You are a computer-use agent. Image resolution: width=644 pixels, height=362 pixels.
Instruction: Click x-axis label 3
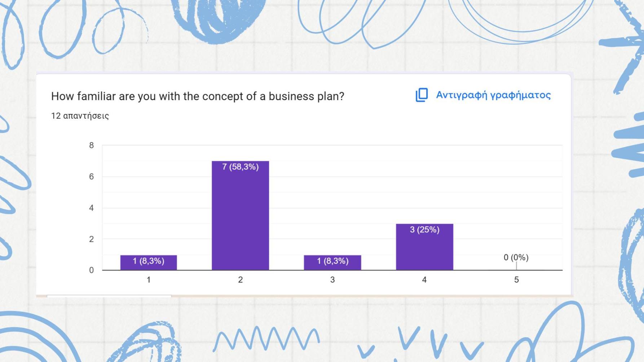(x=332, y=280)
